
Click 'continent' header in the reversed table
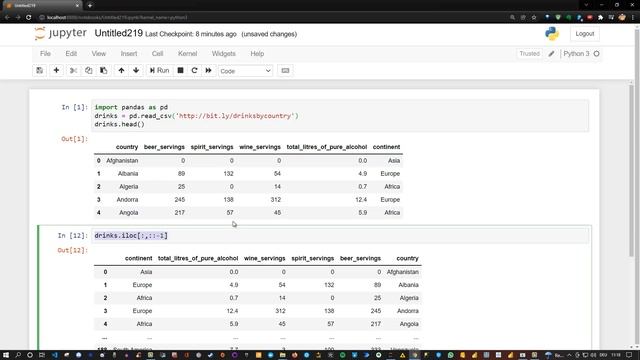[138, 258]
